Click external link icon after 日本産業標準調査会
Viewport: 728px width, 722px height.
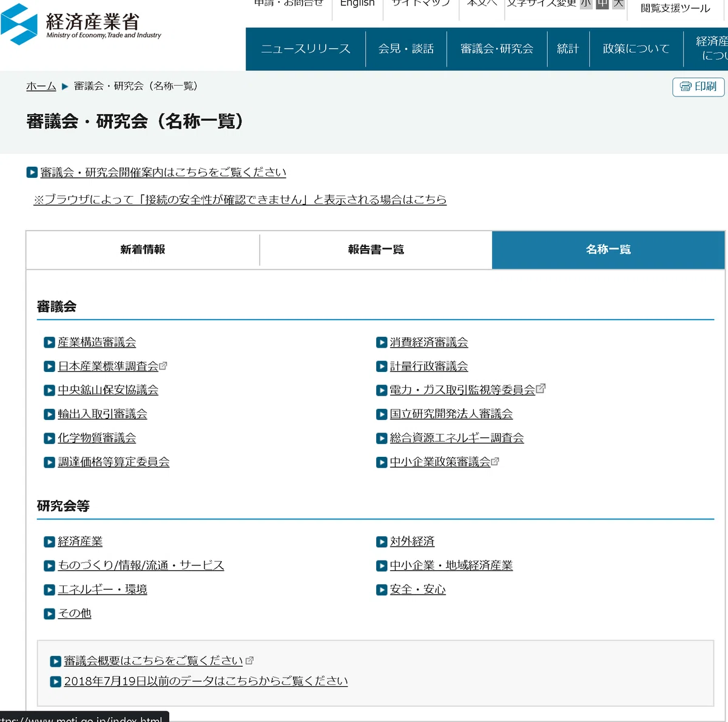(163, 366)
